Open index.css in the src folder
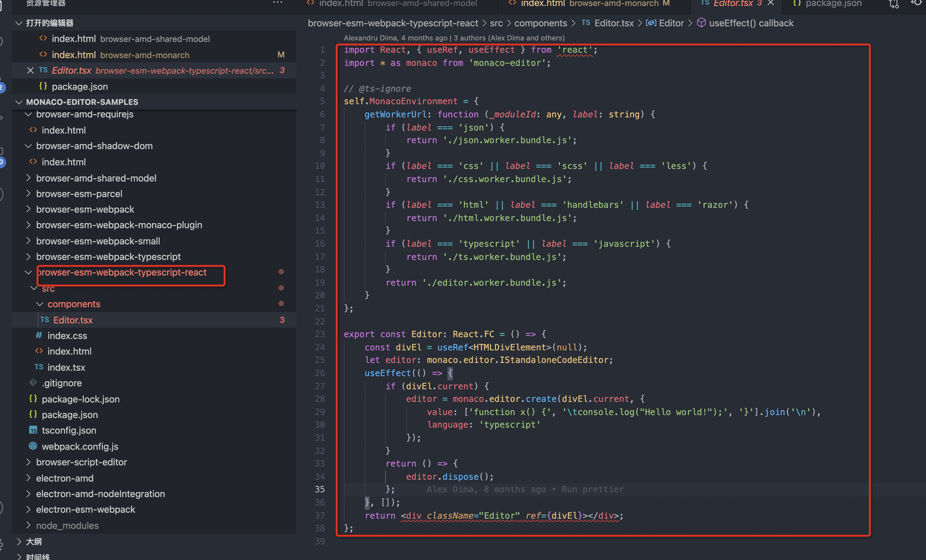This screenshot has height=560, width=926. pos(67,336)
